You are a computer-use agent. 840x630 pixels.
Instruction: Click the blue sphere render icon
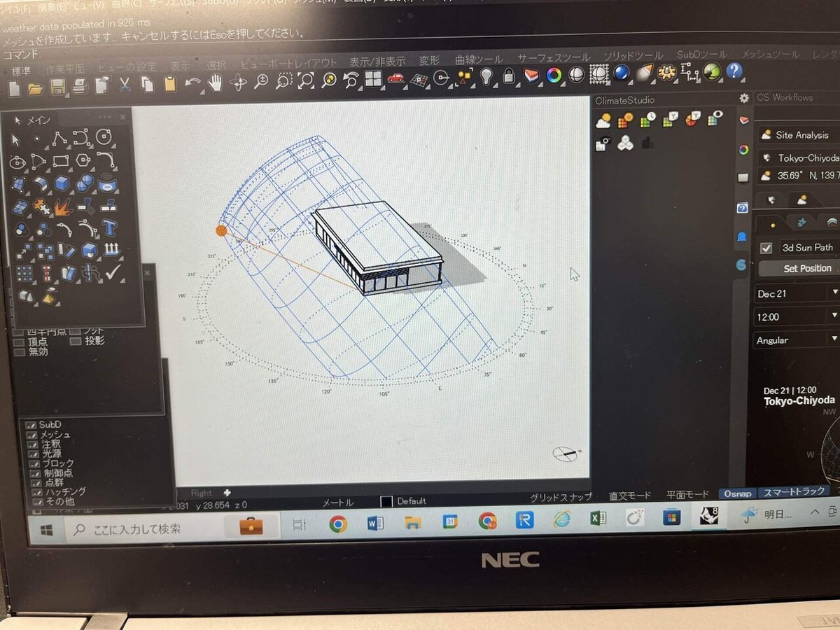tap(621, 72)
